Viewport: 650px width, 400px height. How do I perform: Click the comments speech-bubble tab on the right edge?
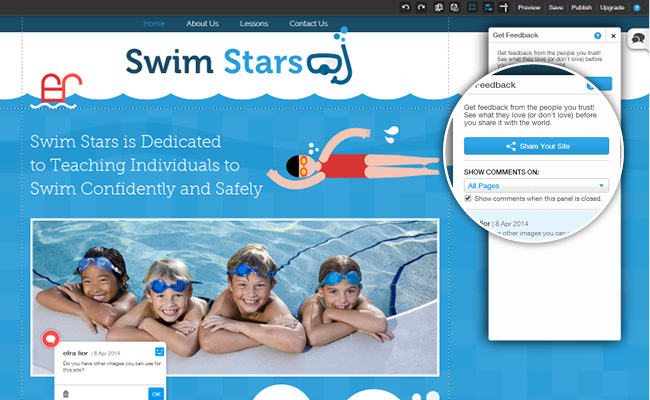638,39
